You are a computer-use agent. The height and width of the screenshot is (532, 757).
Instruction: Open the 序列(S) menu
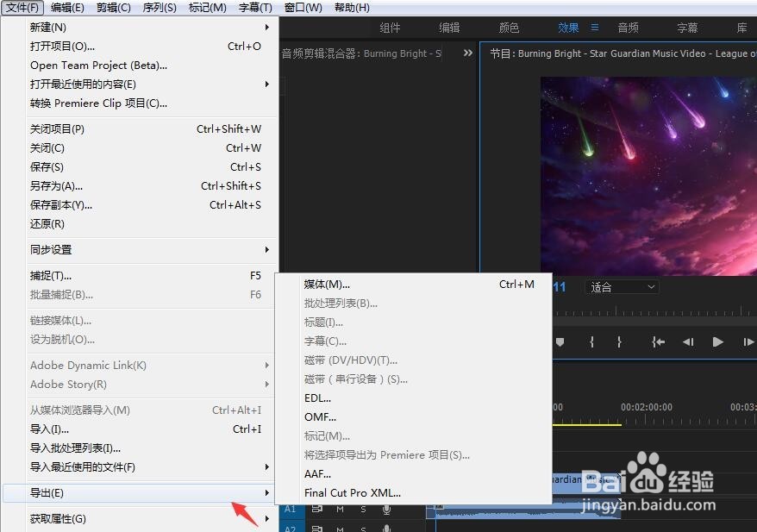(160, 8)
